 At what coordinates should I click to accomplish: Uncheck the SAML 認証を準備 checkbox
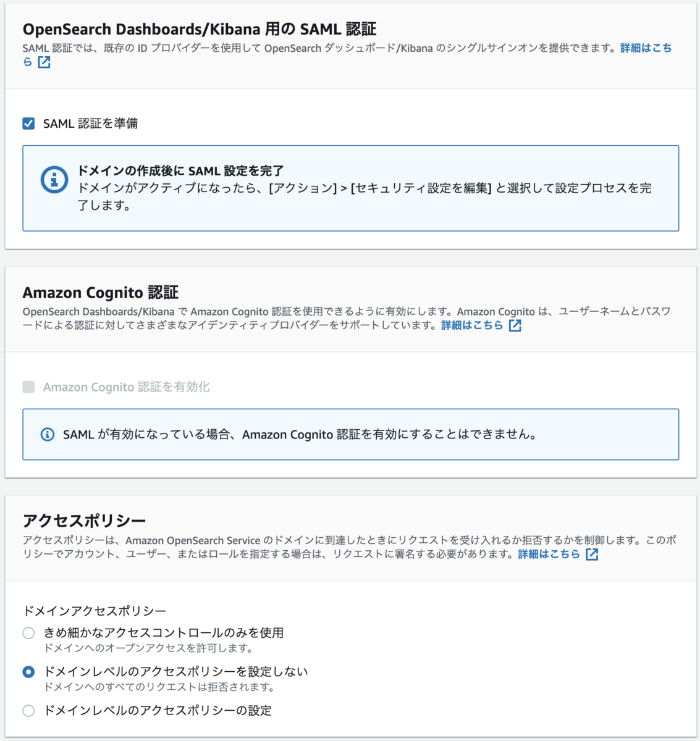pos(27,122)
